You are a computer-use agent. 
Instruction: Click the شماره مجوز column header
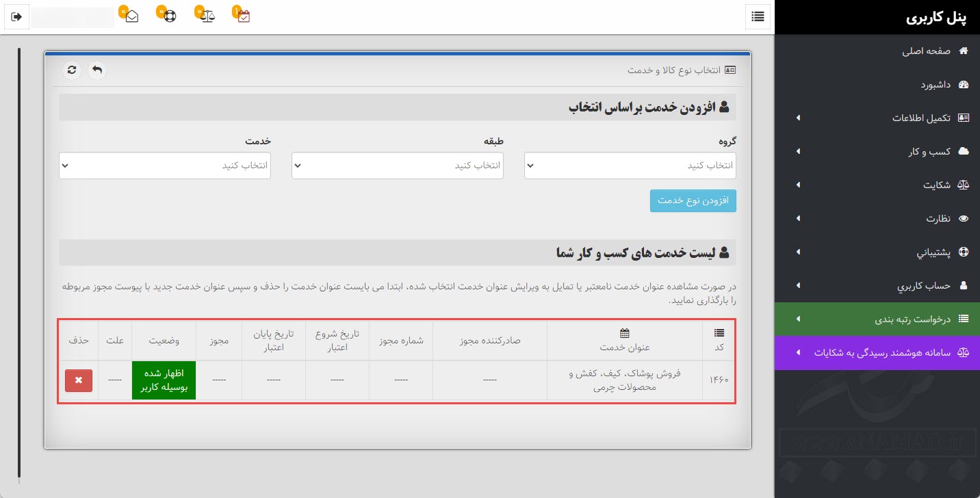(401, 341)
